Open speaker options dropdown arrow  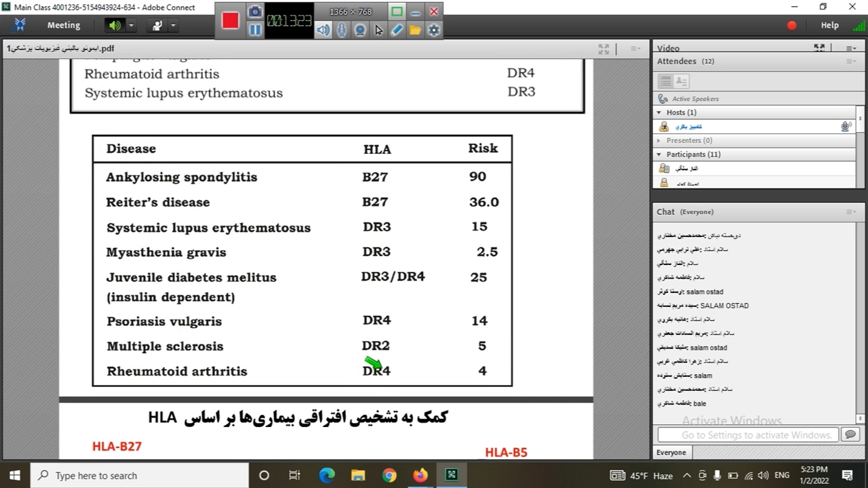(132, 25)
